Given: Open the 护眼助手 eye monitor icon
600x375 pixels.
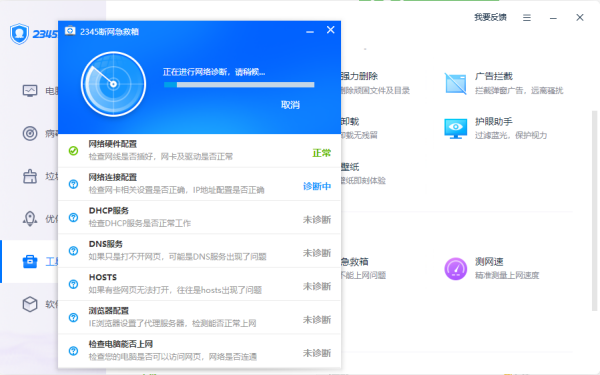Looking at the screenshot, I should tap(455, 129).
